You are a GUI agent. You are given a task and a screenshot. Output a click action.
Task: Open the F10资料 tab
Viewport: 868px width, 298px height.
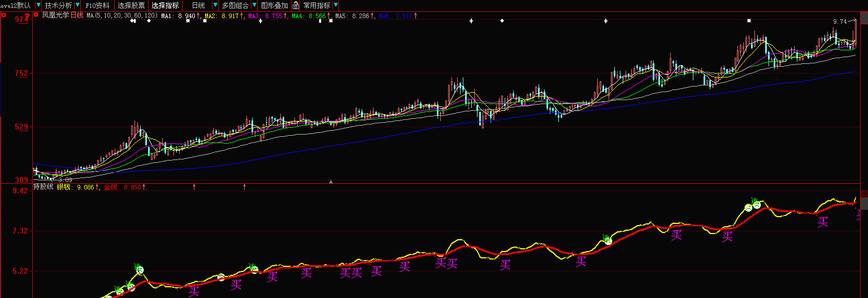pyautogui.click(x=97, y=6)
